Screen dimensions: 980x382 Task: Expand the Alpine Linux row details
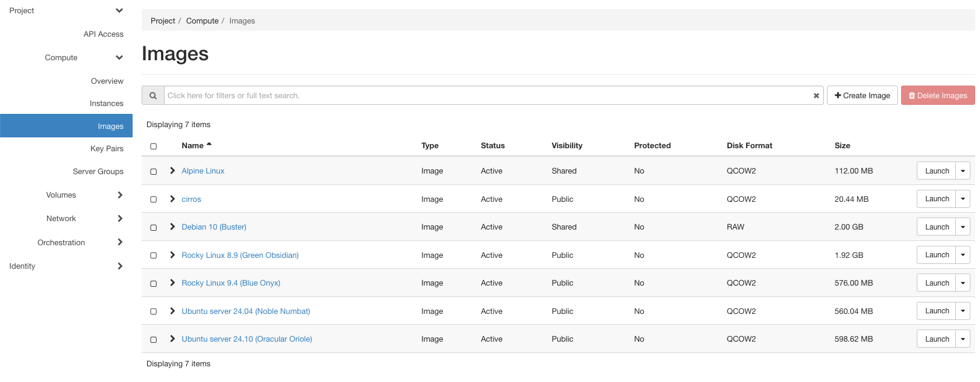click(172, 171)
